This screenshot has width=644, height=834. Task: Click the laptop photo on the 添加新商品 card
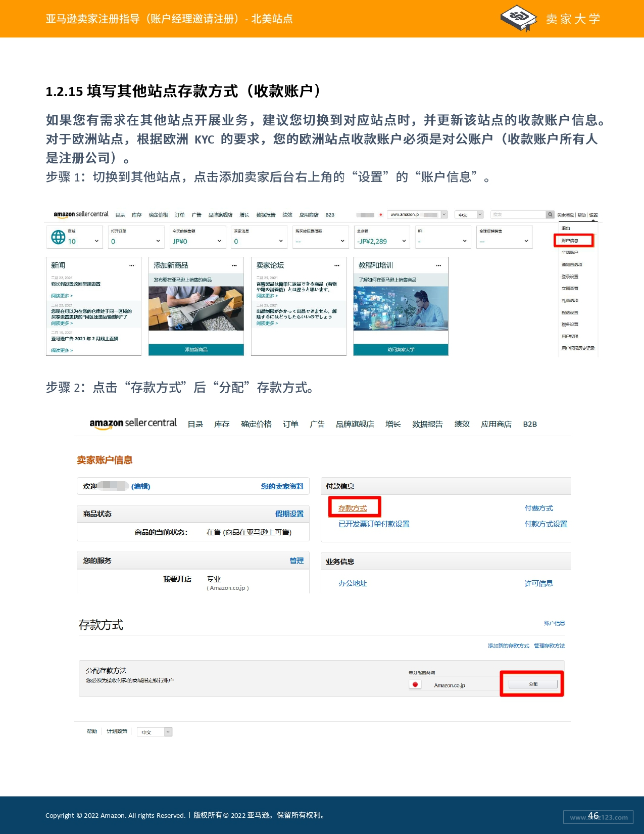196,308
